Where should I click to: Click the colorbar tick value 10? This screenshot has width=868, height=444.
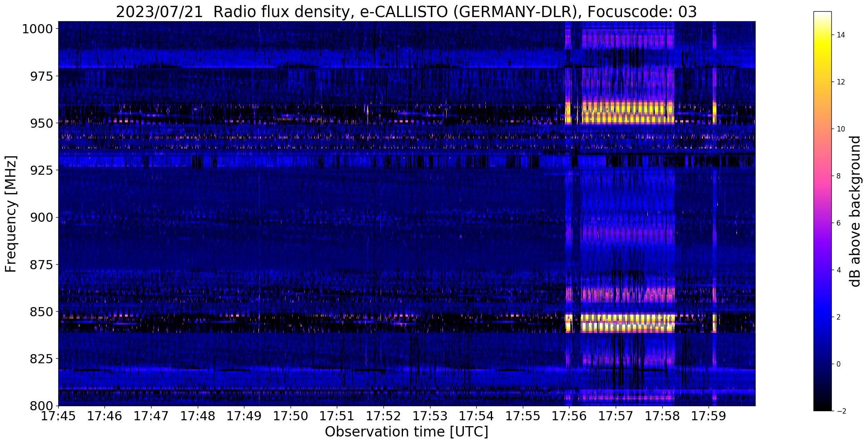(841, 129)
